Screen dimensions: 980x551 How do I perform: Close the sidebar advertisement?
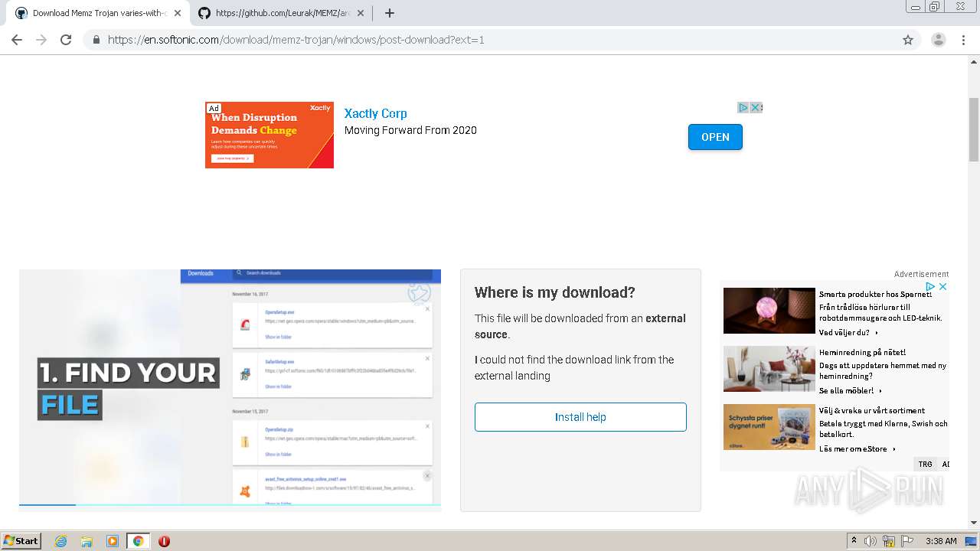tap(942, 287)
